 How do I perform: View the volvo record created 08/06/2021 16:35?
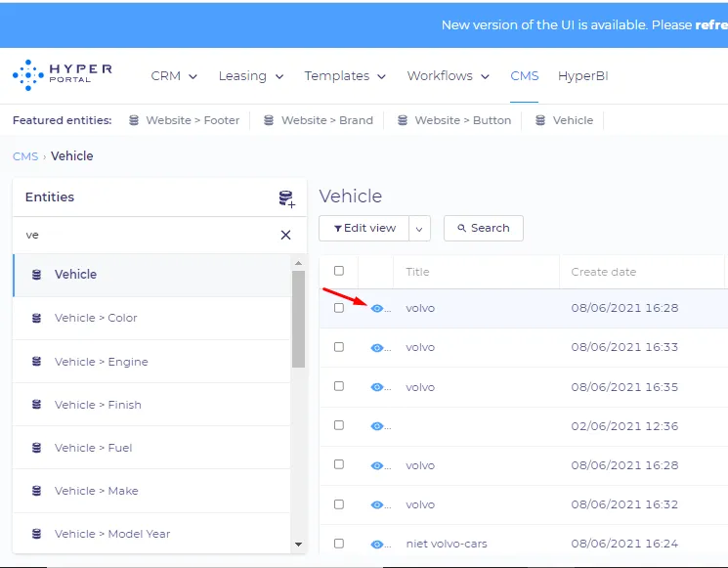coord(377,387)
